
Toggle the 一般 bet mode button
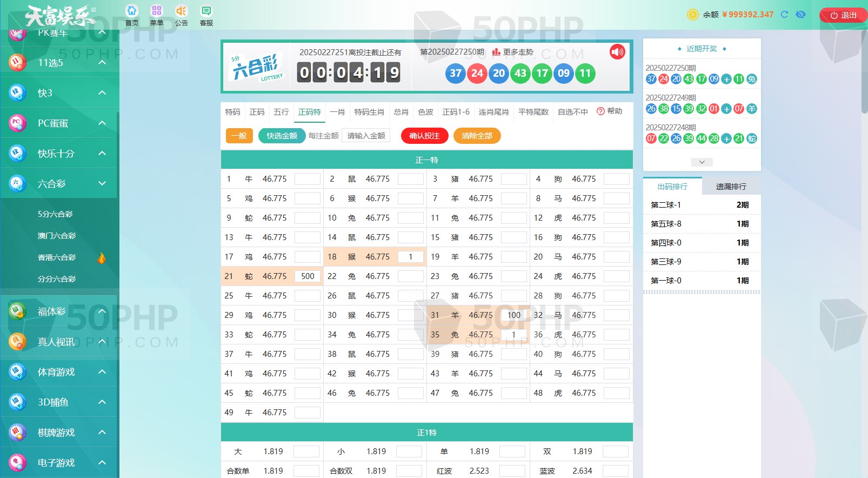coord(239,136)
